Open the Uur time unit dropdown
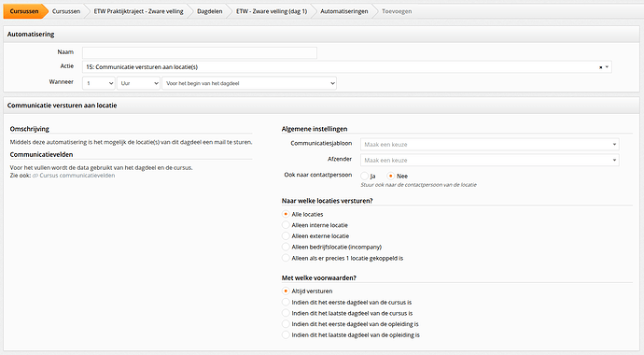The image size is (644, 355). coord(138,83)
